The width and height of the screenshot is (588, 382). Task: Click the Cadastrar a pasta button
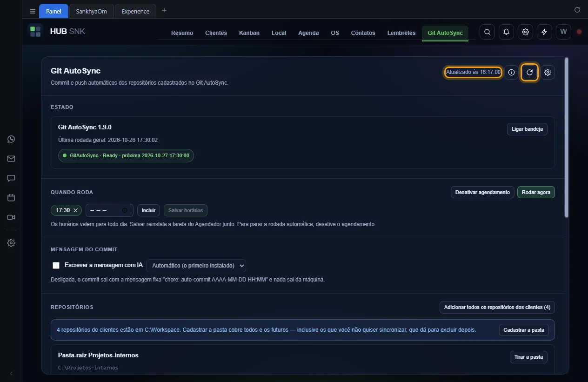[524, 330]
